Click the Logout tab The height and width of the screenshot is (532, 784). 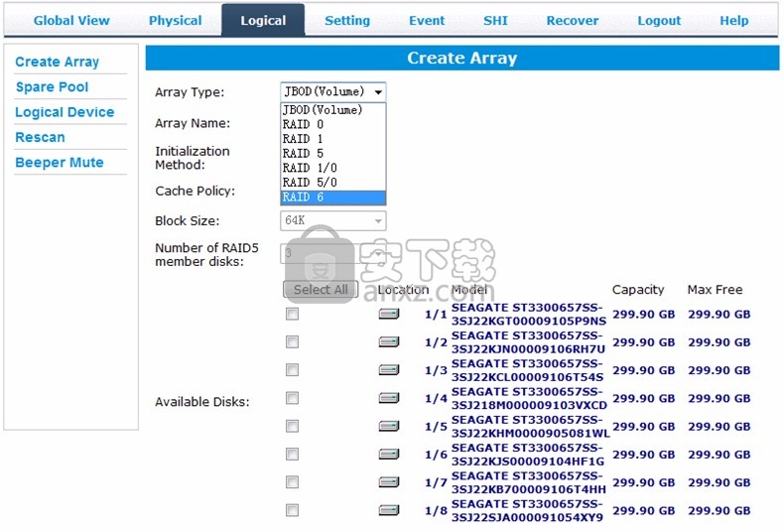(x=659, y=21)
